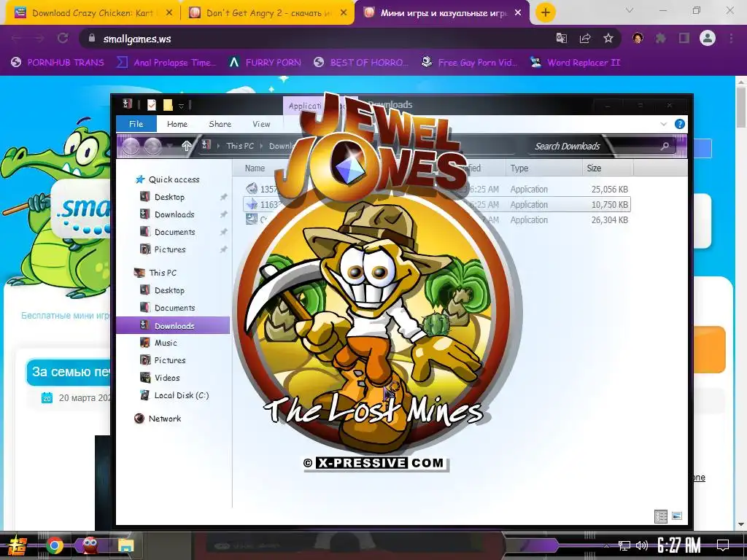Bookmark this page with the star icon
The image size is (747, 560).
point(608,39)
